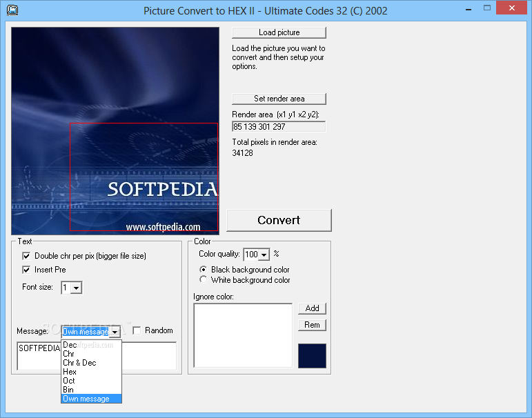Click the dark navy color swatch
532x418 pixels.
coord(312,355)
